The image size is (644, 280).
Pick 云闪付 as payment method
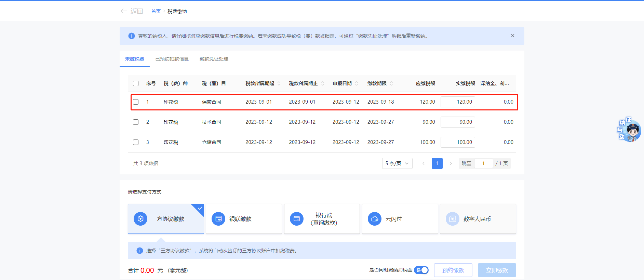pos(400,219)
